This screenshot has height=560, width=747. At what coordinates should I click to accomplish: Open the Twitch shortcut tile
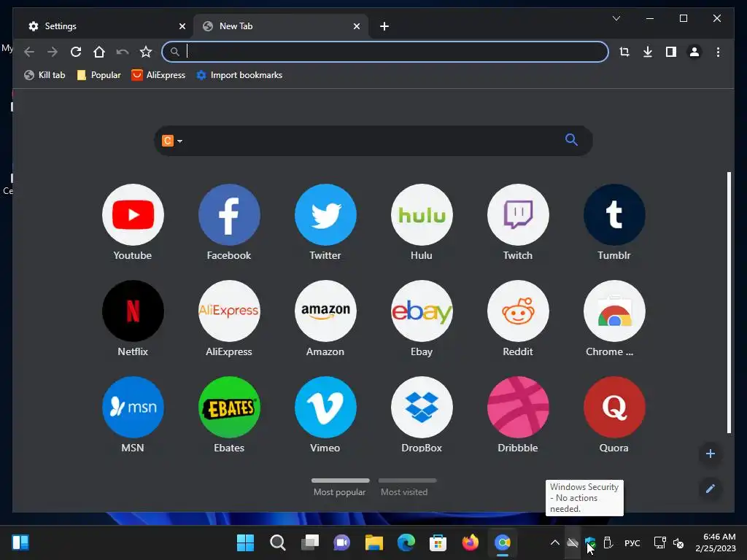point(518,215)
